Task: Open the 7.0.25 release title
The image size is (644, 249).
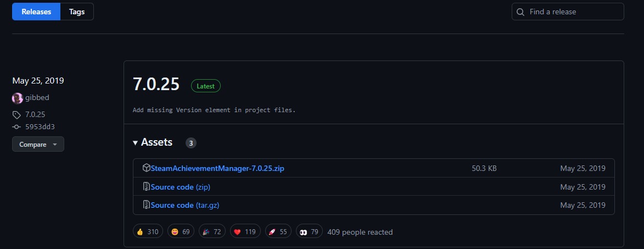Action: [x=156, y=84]
